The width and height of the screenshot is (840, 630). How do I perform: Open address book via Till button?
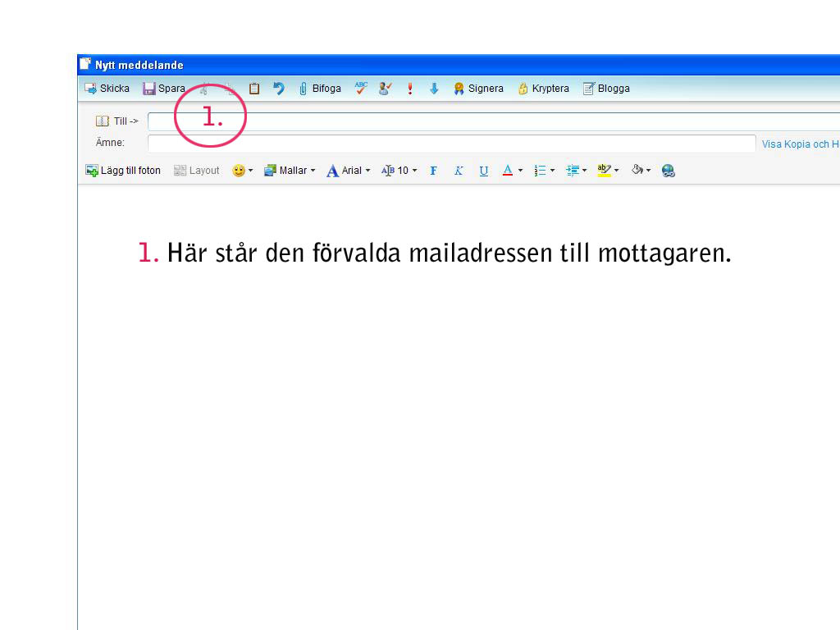[117, 121]
